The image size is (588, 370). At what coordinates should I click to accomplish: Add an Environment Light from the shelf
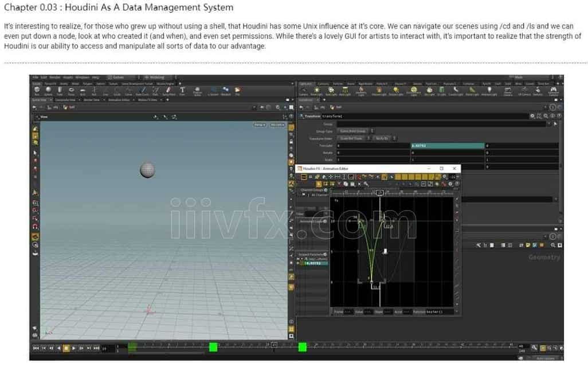pos(414,91)
